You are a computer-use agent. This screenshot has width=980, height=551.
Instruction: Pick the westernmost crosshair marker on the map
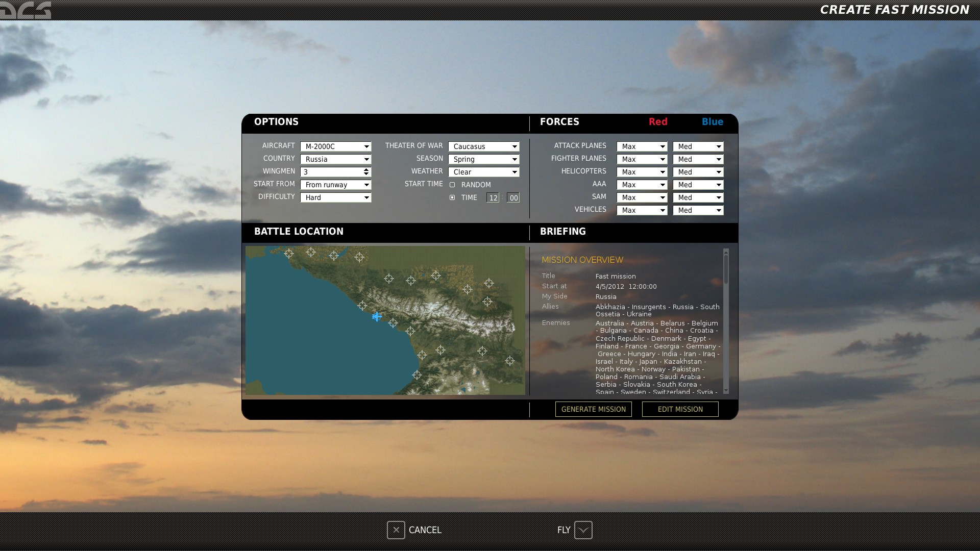point(289,254)
